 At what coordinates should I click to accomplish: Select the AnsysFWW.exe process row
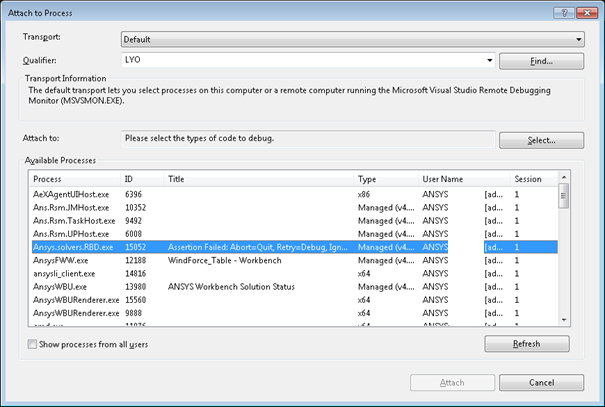point(294,260)
